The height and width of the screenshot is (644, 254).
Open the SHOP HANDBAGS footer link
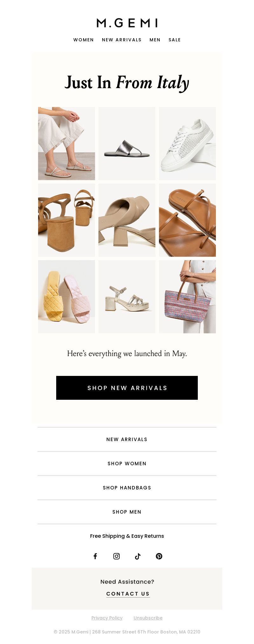(127, 488)
